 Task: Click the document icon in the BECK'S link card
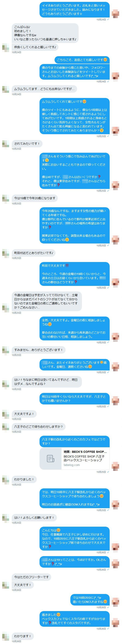[x=50, y=459]
